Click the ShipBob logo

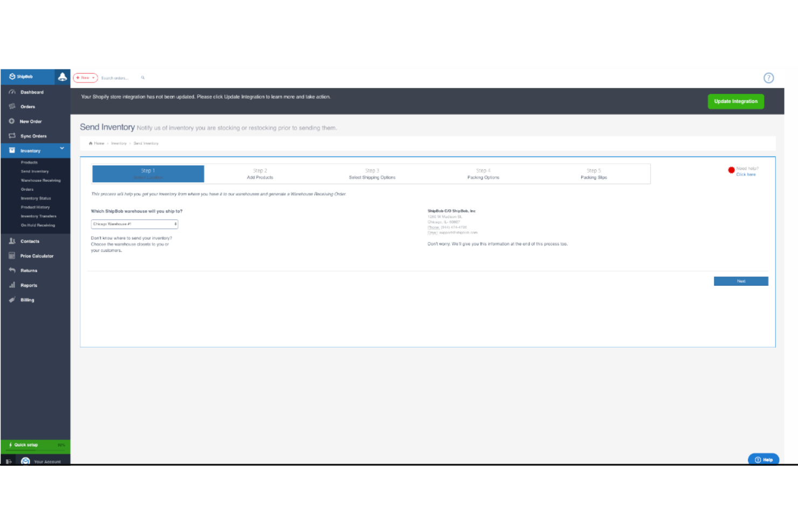[x=22, y=77]
